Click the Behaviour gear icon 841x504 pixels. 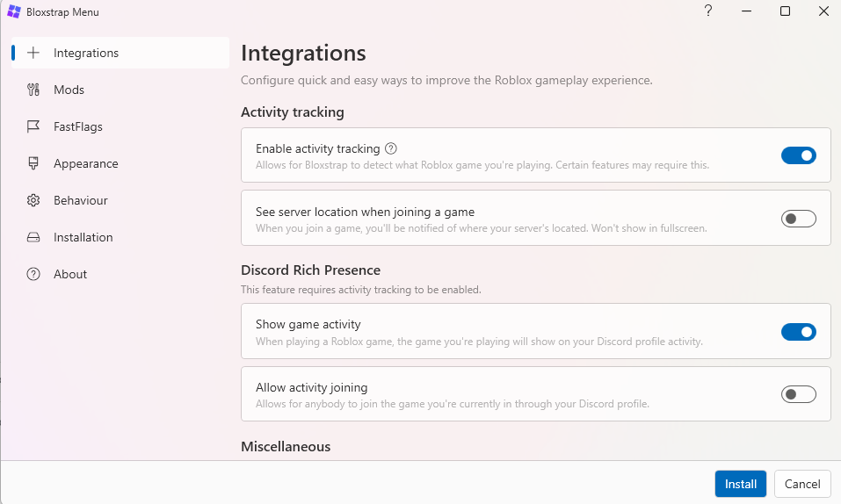click(33, 200)
